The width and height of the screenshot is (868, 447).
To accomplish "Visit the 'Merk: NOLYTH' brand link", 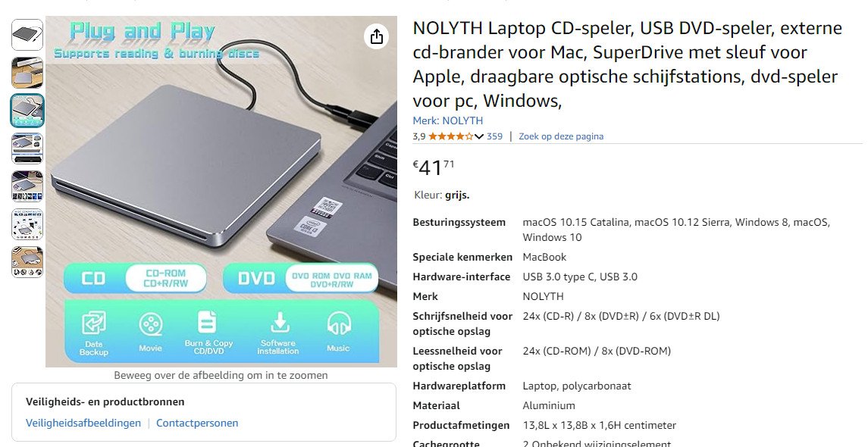I will coord(448,120).
